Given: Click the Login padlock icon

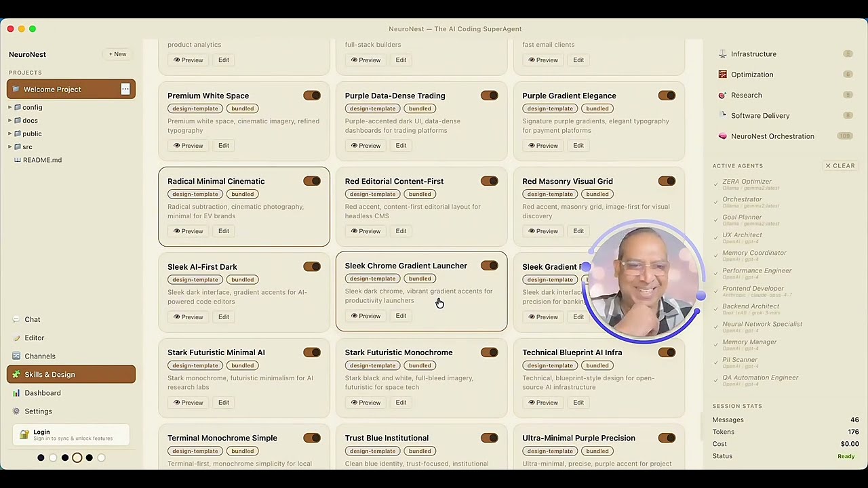Looking at the screenshot, I should pyautogui.click(x=24, y=434).
